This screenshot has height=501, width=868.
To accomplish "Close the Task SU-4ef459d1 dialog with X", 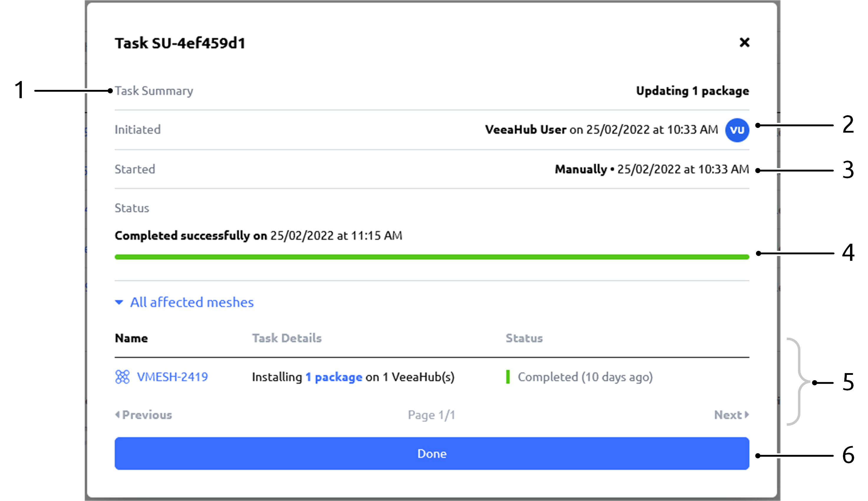I will pos(744,43).
